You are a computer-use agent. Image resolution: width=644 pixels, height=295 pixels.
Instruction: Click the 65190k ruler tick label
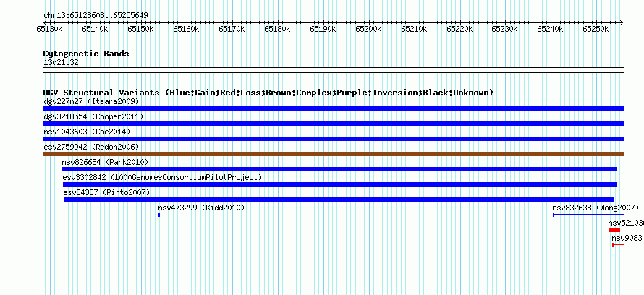pyautogui.click(x=323, y=29)
